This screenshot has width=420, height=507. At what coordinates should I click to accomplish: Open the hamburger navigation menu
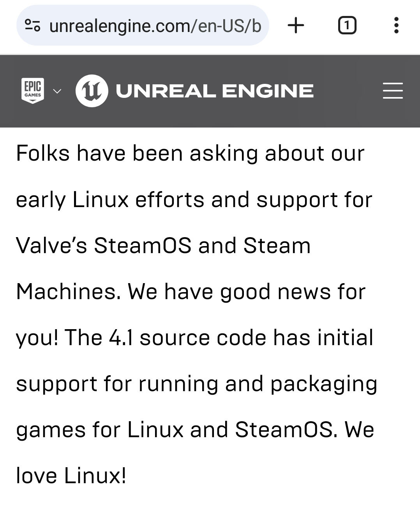click(392, 91)
